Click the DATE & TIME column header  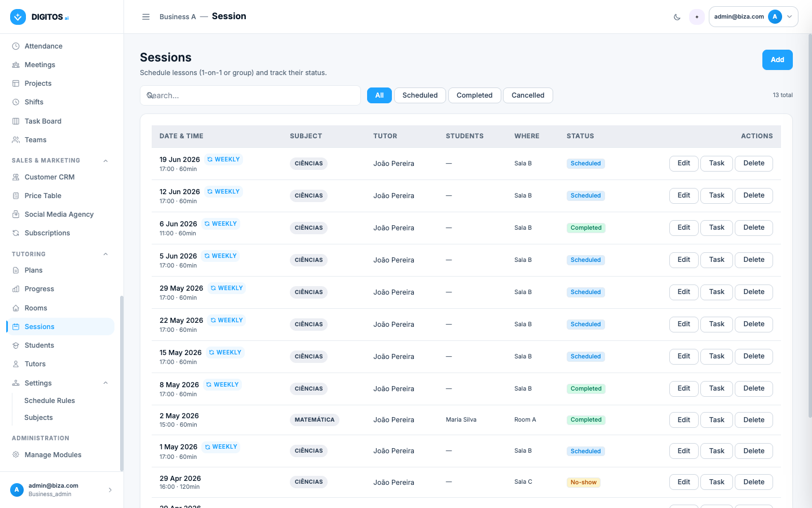tap(182, 136)
